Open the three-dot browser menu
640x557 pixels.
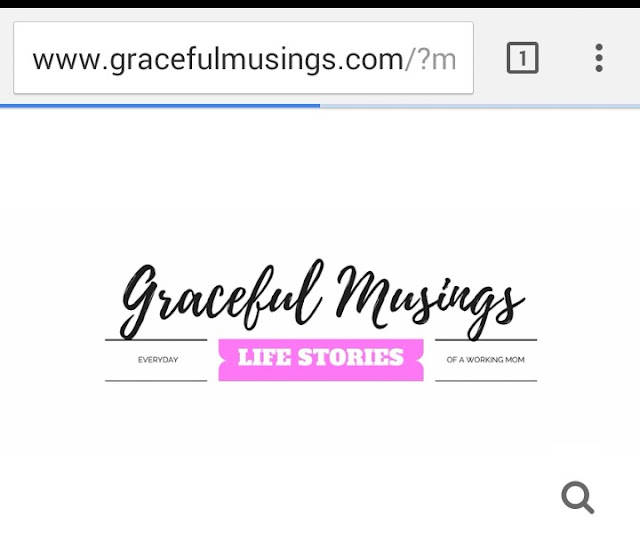(599, 58)
